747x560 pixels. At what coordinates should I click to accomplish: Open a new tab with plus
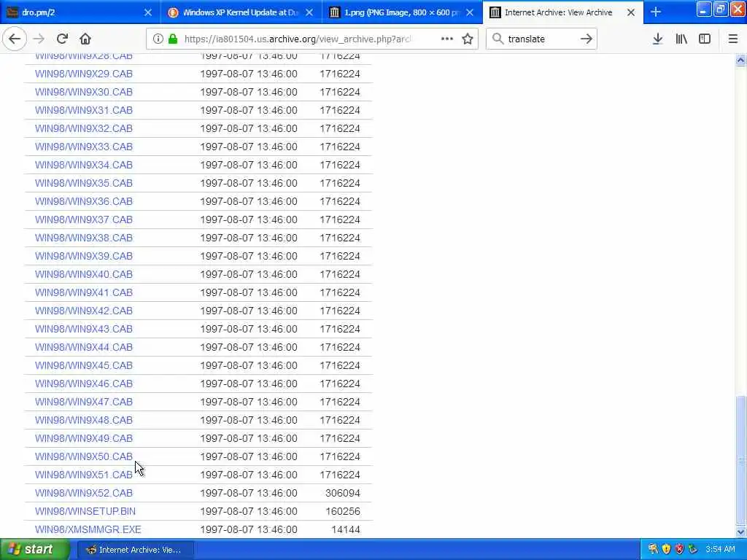click(x=656, y=12)
